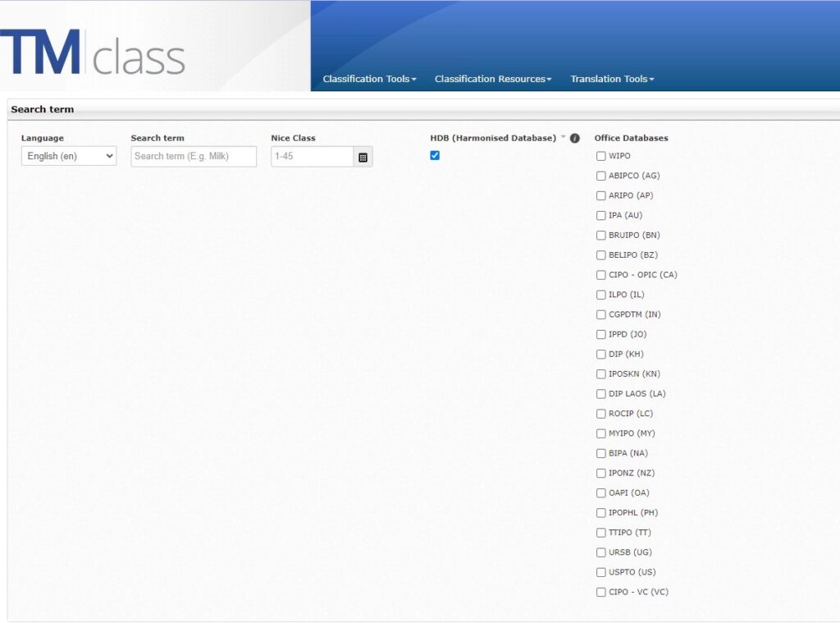
Task: Focus the Nice Class 1-45 input
Action: tap(313, 157)
